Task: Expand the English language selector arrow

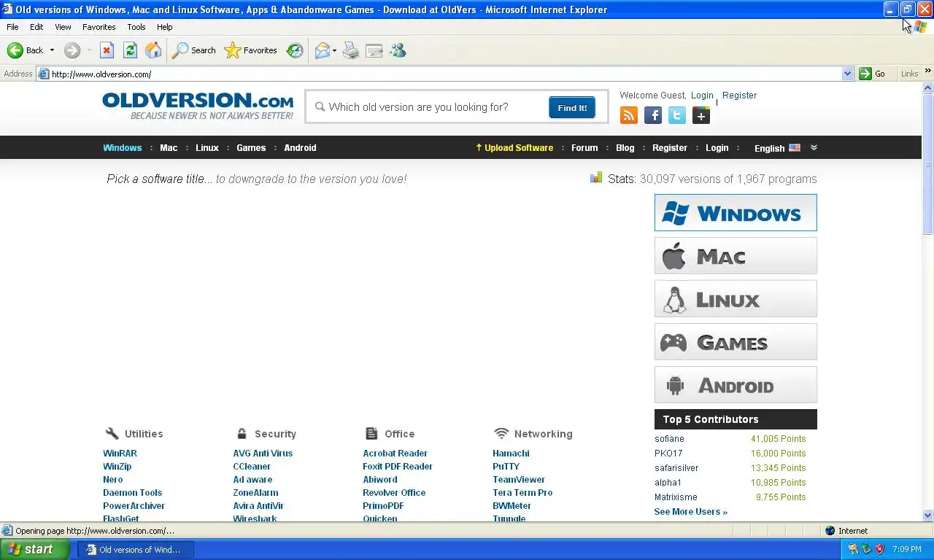Action: 814,147
